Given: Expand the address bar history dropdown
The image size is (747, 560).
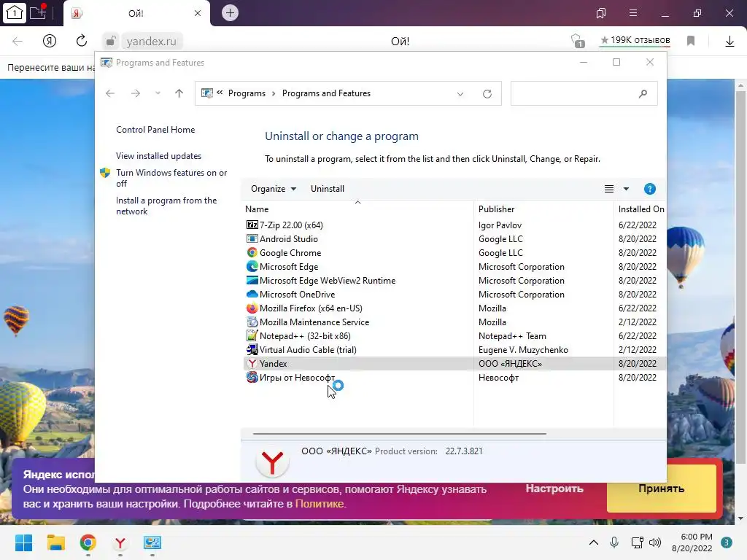Looking at the screenshot, I should point(460,94).
